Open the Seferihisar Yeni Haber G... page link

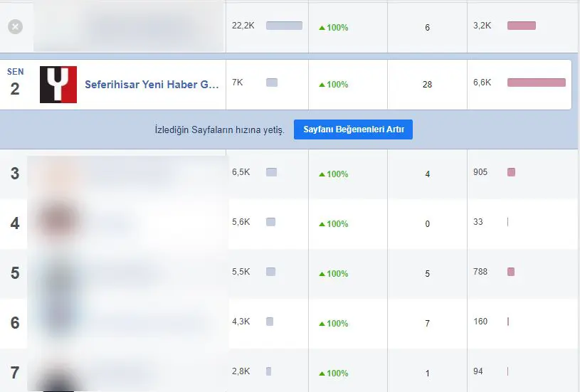pyautogui.click(x=152, y=85)
